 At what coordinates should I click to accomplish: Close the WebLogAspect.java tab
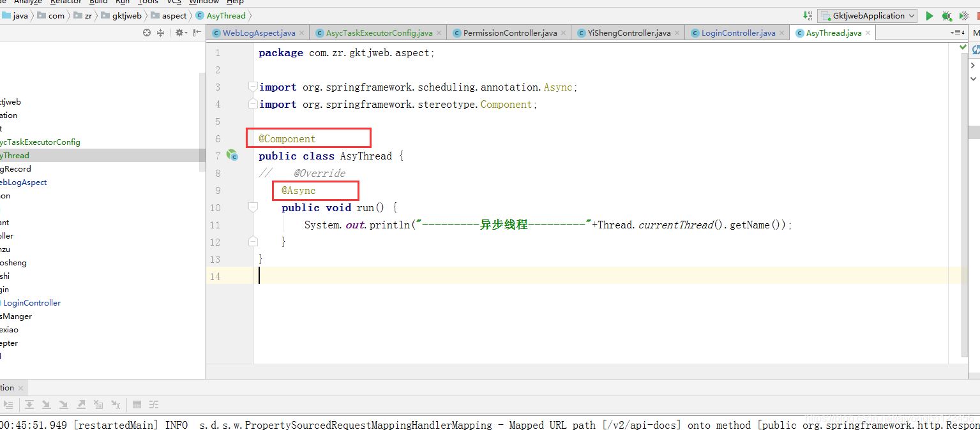pos(302,33)
